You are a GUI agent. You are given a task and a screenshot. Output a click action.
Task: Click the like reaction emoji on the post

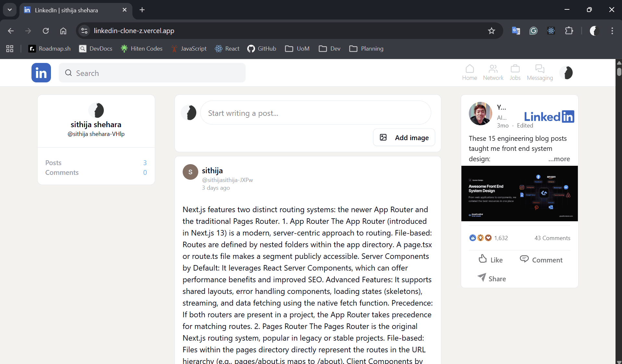pyautogui.click(x=473, y=238)
